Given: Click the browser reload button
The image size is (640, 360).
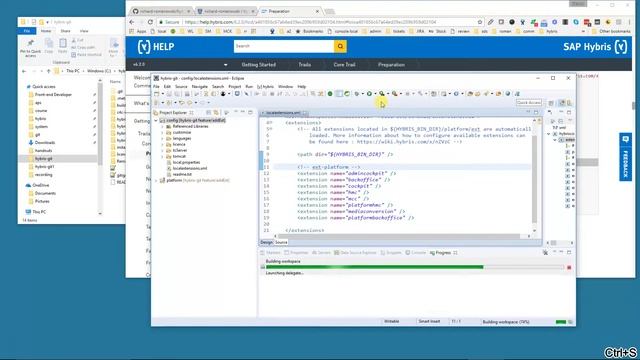Looking at the screenshot, I should [x=150, y=22].
